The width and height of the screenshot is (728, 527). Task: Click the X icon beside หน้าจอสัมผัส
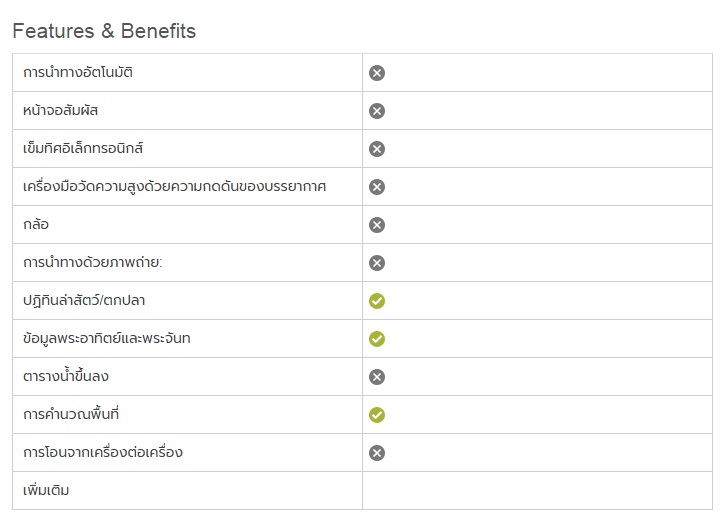pos(377,111)
